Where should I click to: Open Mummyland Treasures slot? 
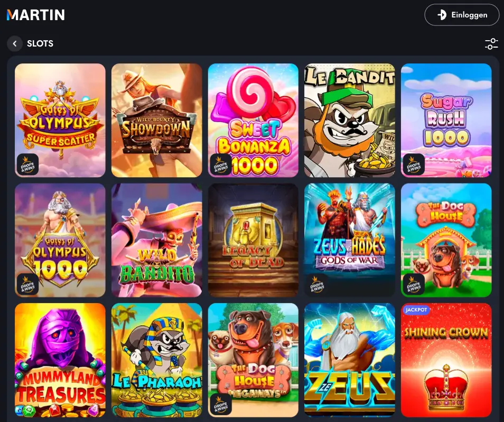(60, 360)
